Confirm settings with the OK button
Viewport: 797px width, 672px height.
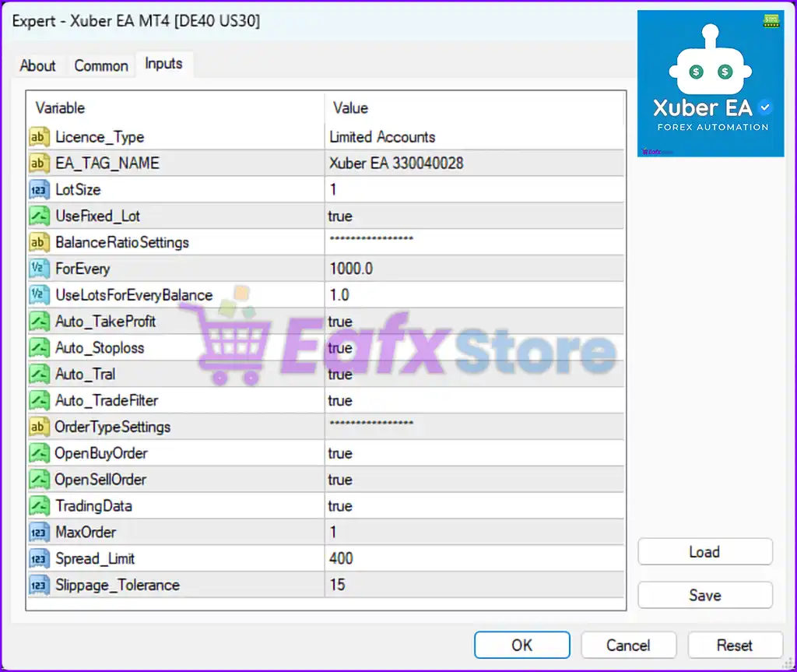coord(522,645)
